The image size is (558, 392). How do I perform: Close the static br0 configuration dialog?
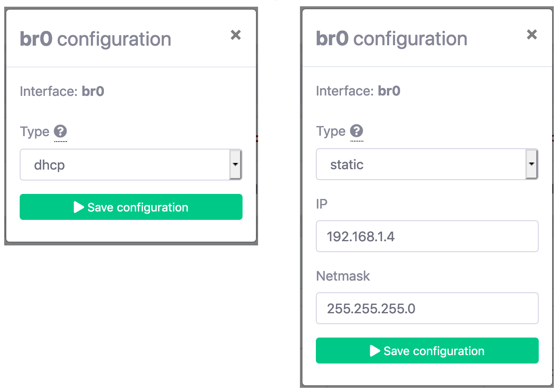pyautogui.click(x=532, y=34)
